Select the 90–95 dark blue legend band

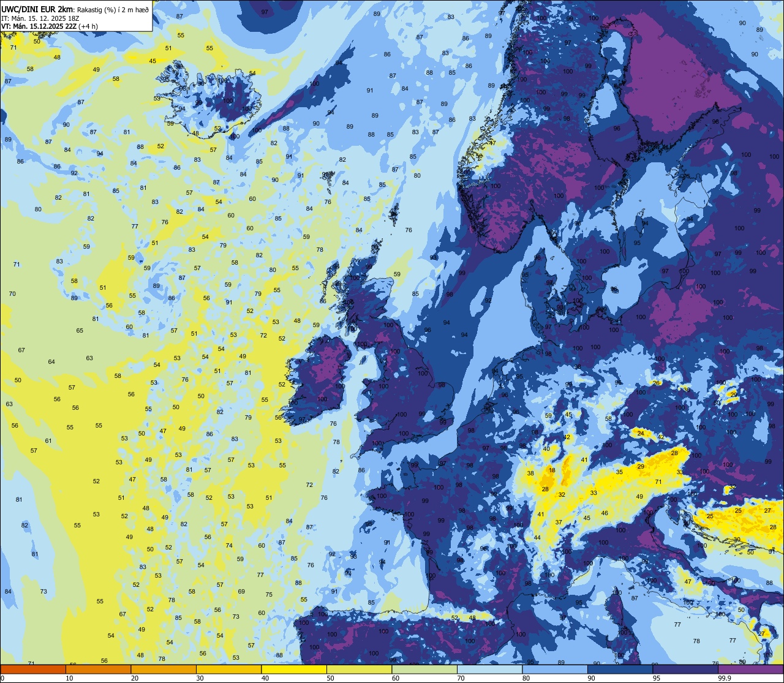[620, 670]
